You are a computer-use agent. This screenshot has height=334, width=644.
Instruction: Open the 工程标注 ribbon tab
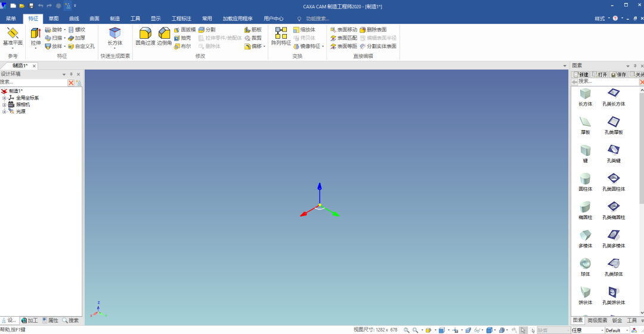click(x=181, y=18)
